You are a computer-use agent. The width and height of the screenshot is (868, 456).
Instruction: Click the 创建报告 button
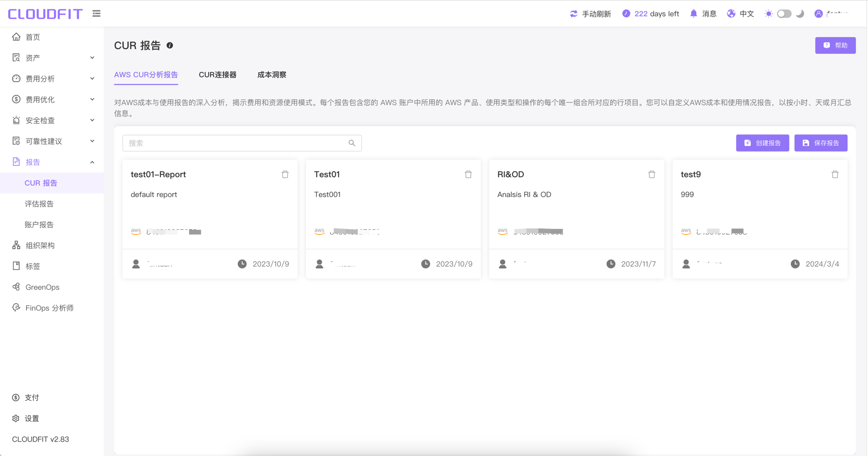pos(762,143)
